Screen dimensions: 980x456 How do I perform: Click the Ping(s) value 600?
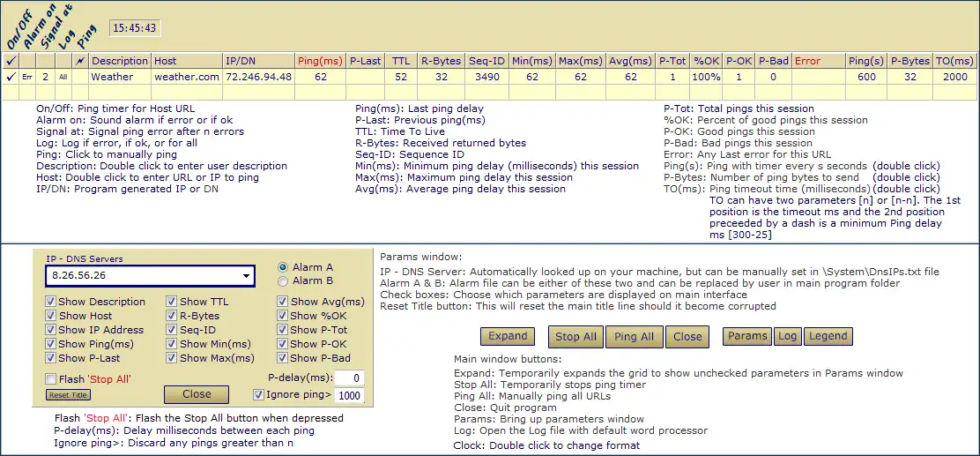pos(865,77)
